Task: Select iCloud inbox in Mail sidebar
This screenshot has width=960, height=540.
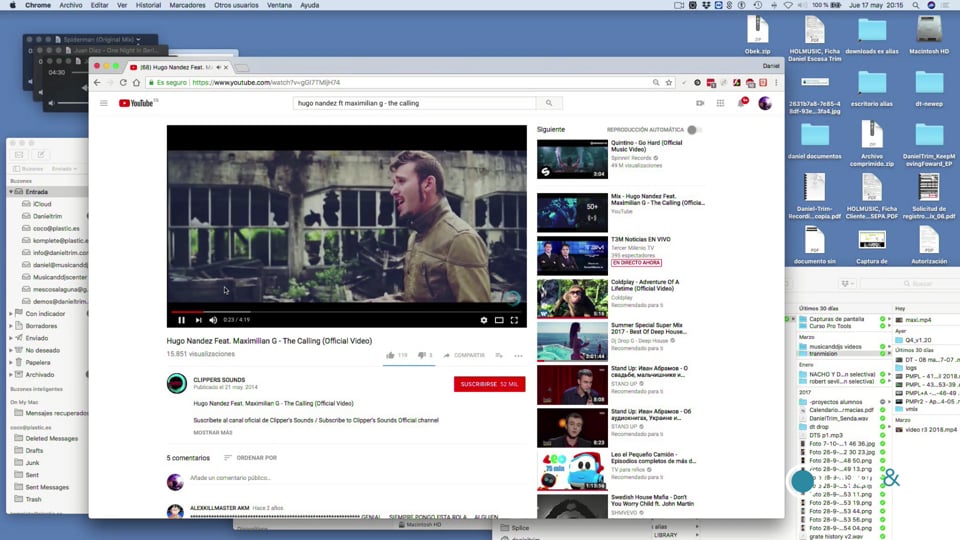Action: (42, 204)
